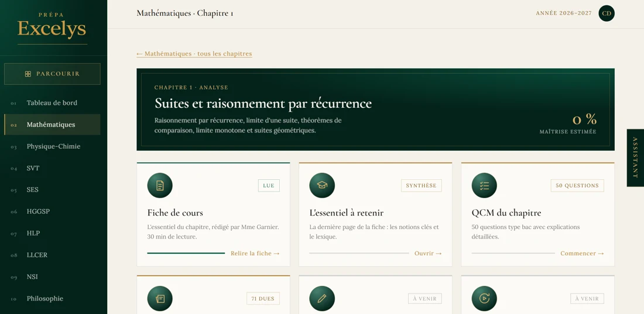Click the pencil icon on the À VENIR card
Viewport: 644px width, 314px height.
(322, 298)
